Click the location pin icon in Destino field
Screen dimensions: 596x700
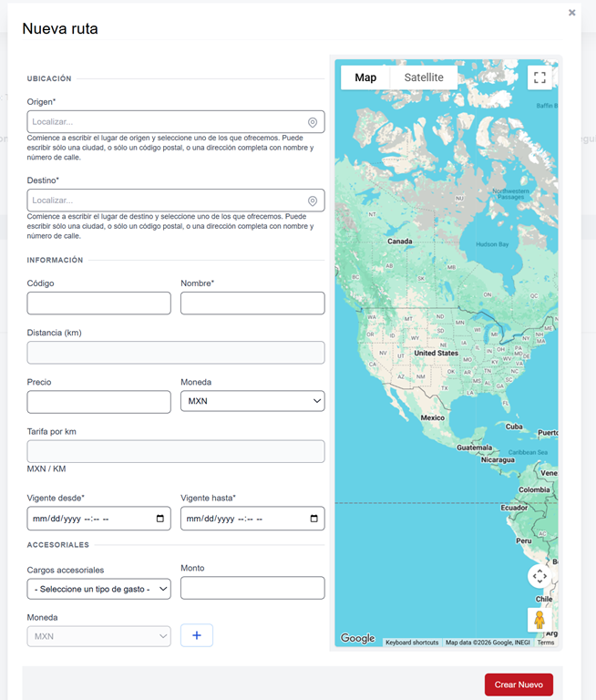click(313, 201)
